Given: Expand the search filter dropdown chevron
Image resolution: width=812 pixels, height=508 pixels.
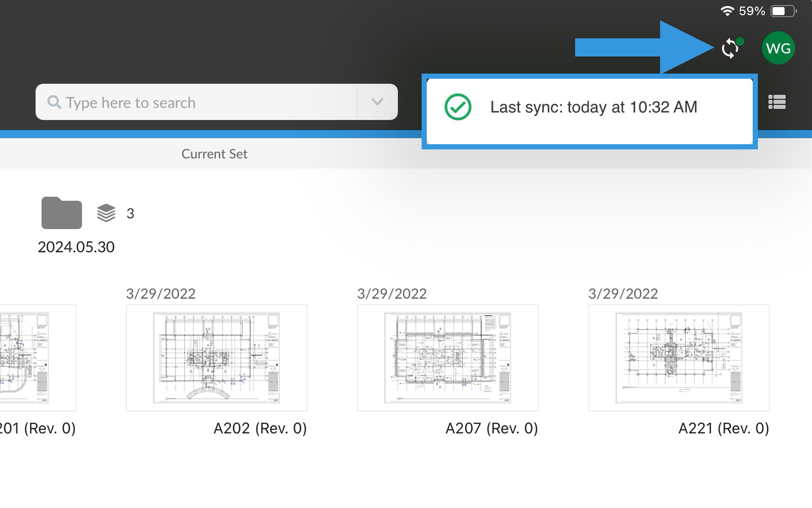Looking at the screenshot, I should pyautogui.click(x=376, y=102).
